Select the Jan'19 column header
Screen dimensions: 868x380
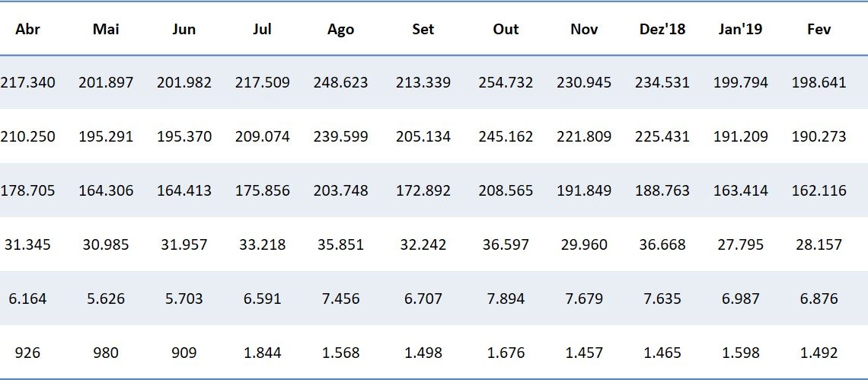click(740, 30)
